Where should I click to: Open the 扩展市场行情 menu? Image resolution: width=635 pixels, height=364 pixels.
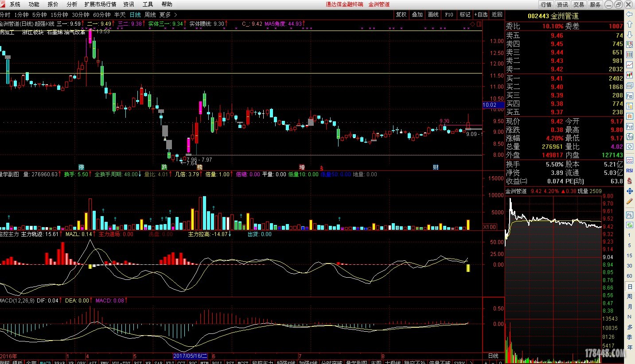[100, 4]
